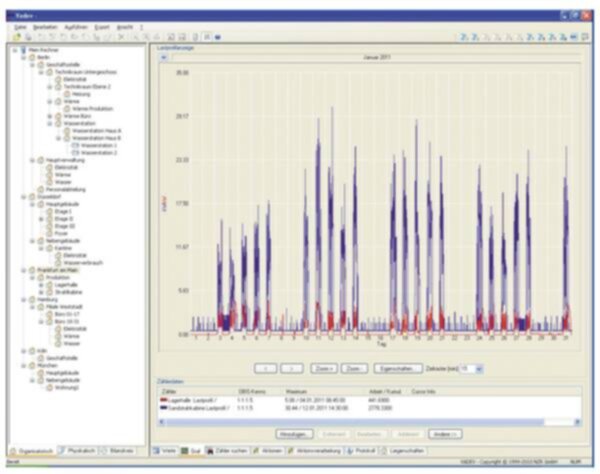
Task: Switch to the Protokoll tab
Action: coord(361,451)
